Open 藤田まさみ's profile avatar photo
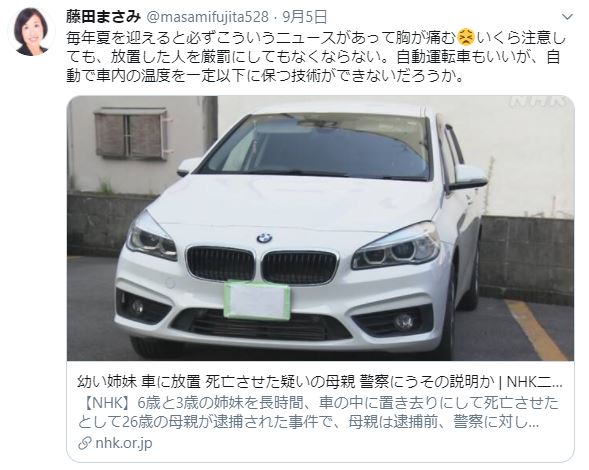 coord(32,32)
